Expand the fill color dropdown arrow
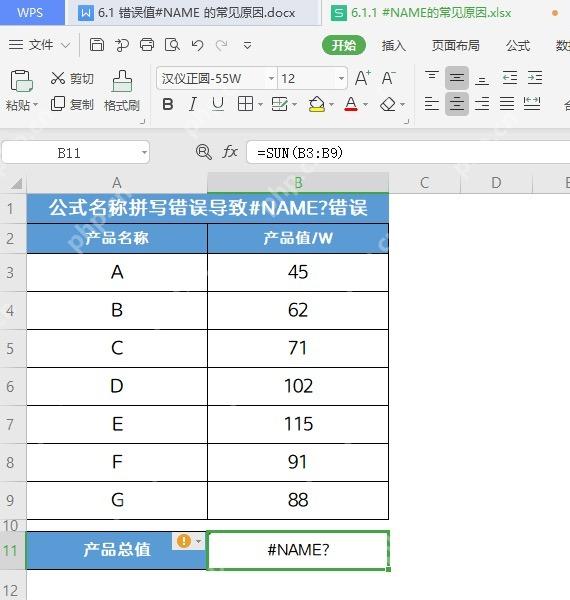Viewport: 570px width, 600px height. click(331, 104)
